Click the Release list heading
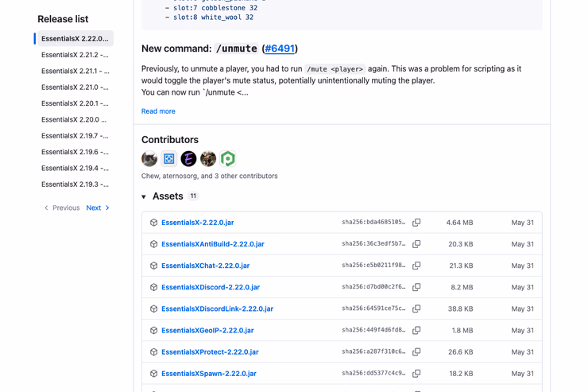Viewport: 588px width, 392px height. [63, 19]
